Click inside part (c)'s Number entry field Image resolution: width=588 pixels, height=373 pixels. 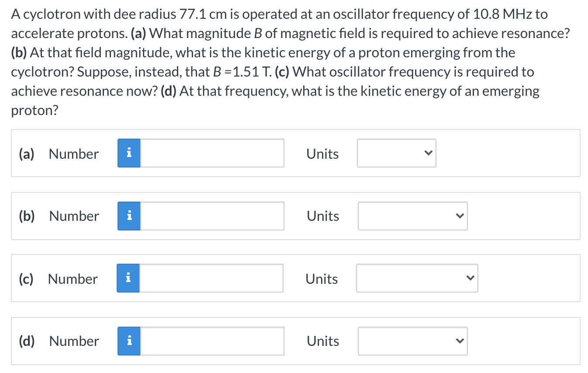pos(211,278)
